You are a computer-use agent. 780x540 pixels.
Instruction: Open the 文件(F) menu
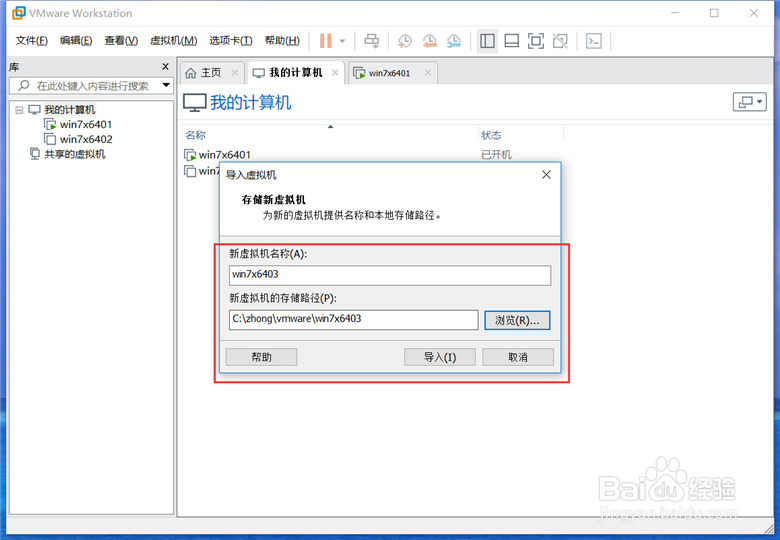click(x=31, y=41)
